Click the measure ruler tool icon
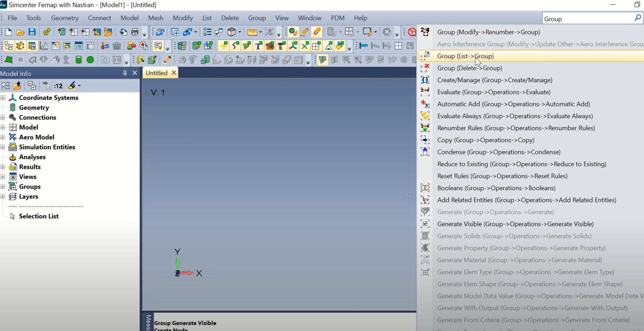644x331 pixels. click(x=252, y=32)
